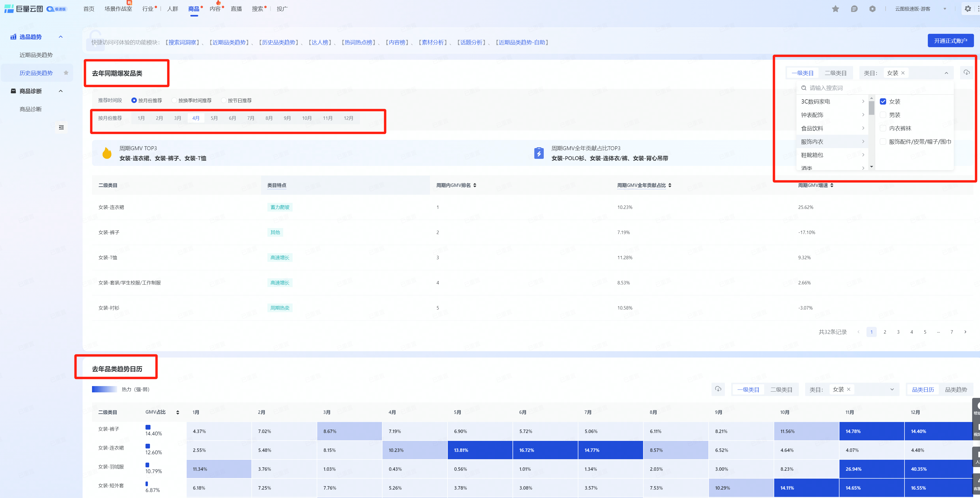
Task: Open the 场景作战室 navigation tab
Action: [118, 9]
